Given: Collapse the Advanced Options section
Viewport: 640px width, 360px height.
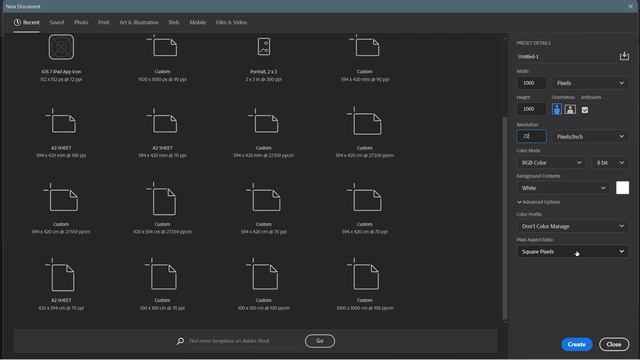Looking at the screenshot, I should point(538,202).
